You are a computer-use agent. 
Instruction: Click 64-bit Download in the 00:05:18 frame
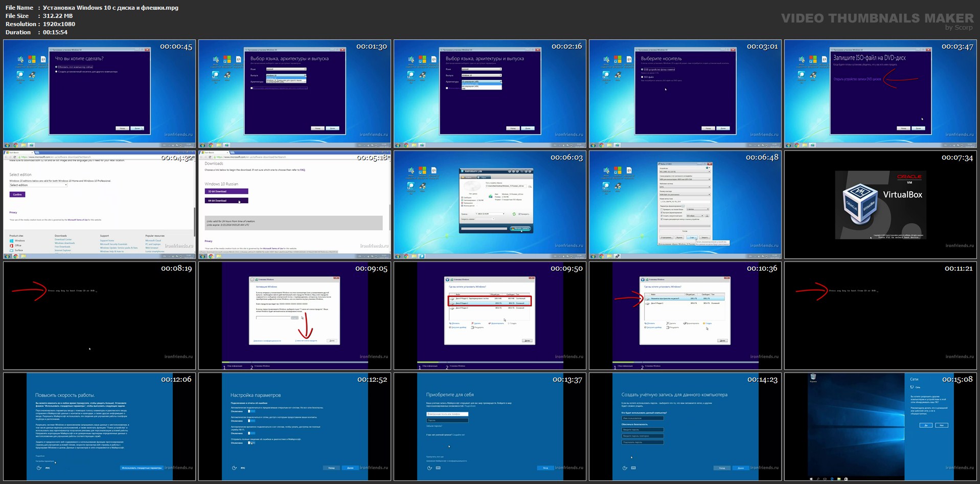pos(226,201)
